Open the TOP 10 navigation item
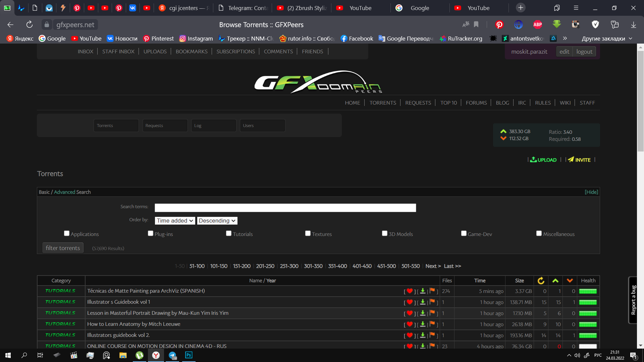This screenshot has width=644, height=362. pyautogui.click(x=448, y=103)
